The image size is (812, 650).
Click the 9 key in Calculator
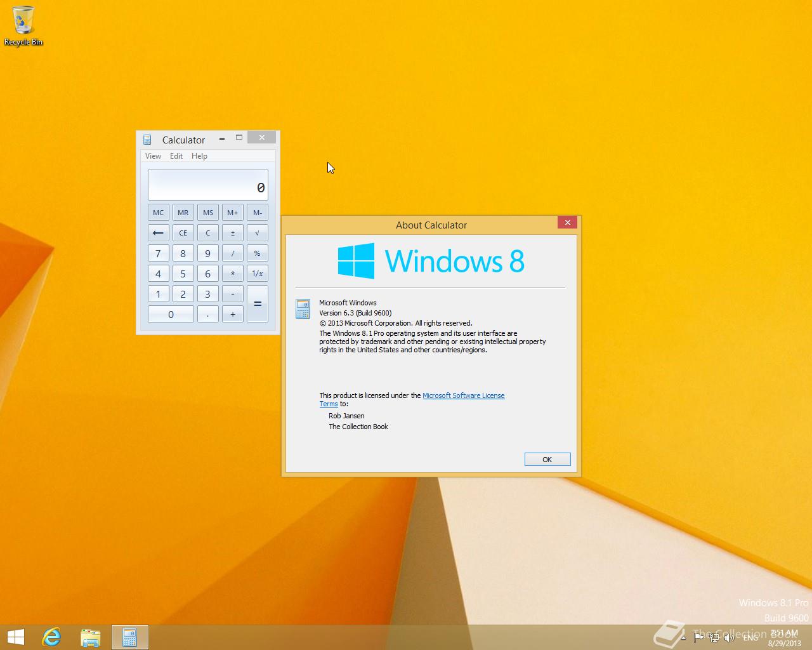[208, 253]
